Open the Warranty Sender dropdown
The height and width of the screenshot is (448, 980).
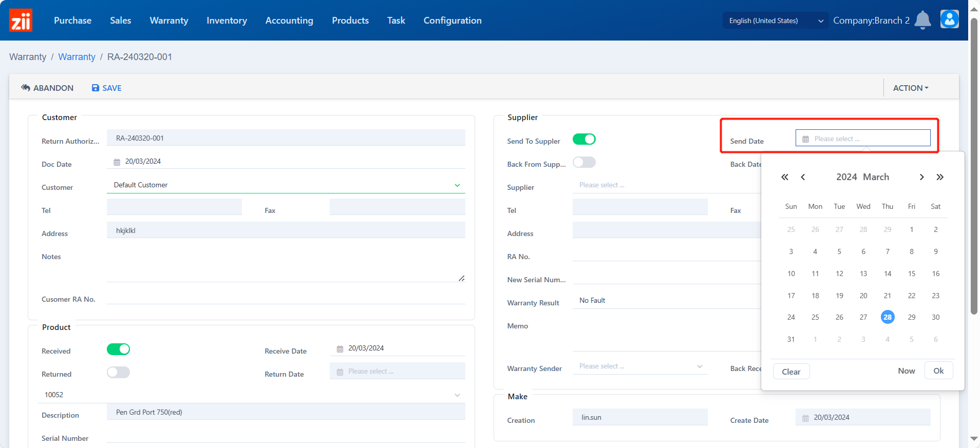(x=640, y=366)
